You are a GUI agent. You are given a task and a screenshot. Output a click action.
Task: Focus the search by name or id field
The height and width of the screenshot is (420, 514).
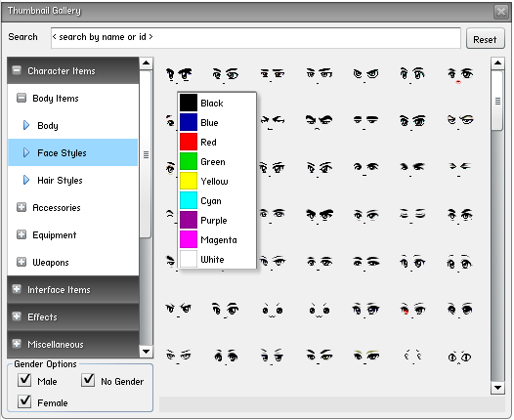pyautogui.click(x=256, y=38)
